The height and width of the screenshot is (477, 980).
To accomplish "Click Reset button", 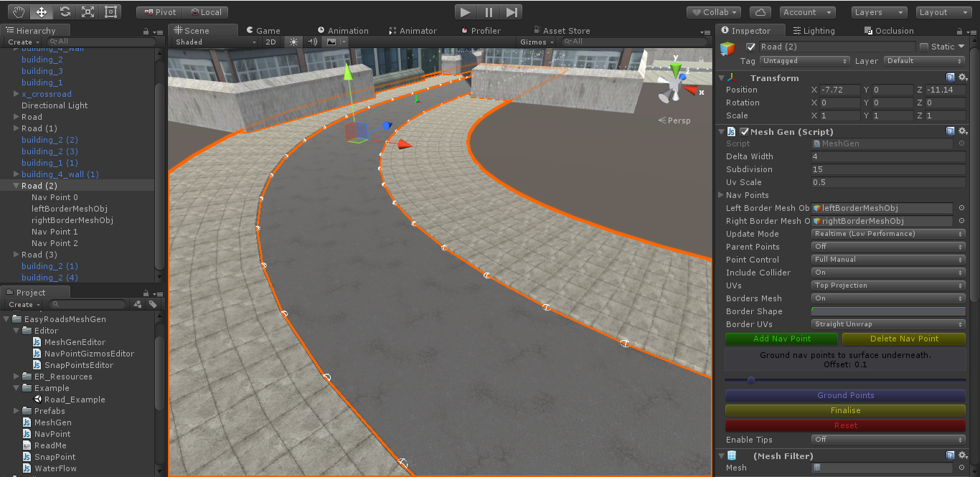I will 845,425.
